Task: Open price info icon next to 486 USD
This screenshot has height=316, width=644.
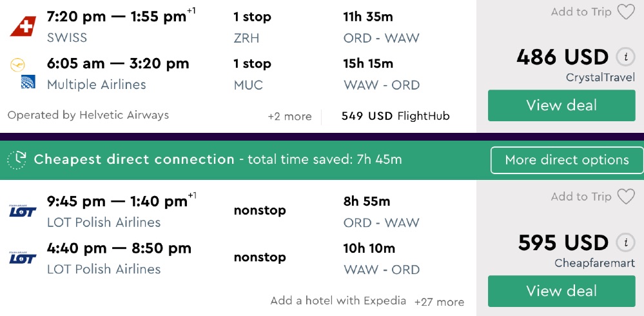Action: pos(625,57)
